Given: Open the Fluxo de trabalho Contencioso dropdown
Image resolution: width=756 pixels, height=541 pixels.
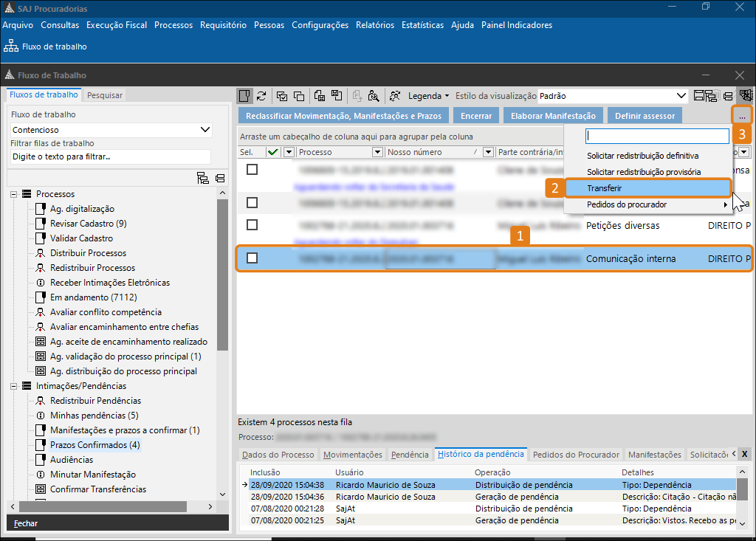Looking at the screenshot, I should pyautogui.click(x=205, y=130).
